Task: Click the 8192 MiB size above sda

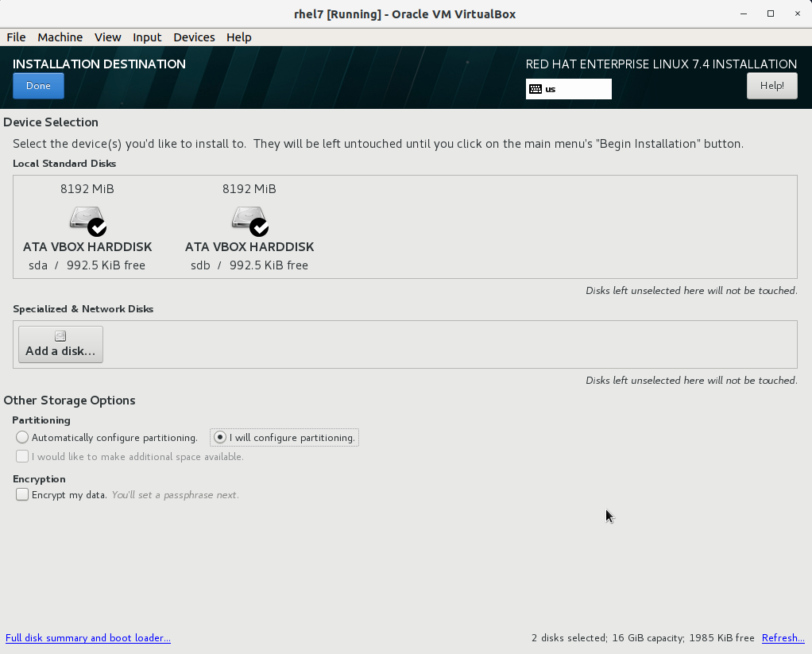Action: click(x=87, y=189)
